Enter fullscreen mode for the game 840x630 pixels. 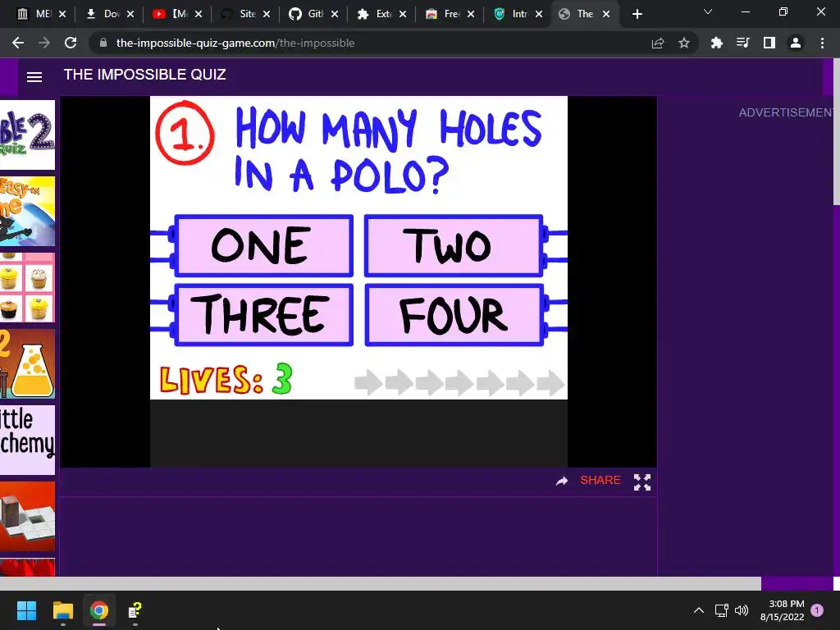pos(642,482)
